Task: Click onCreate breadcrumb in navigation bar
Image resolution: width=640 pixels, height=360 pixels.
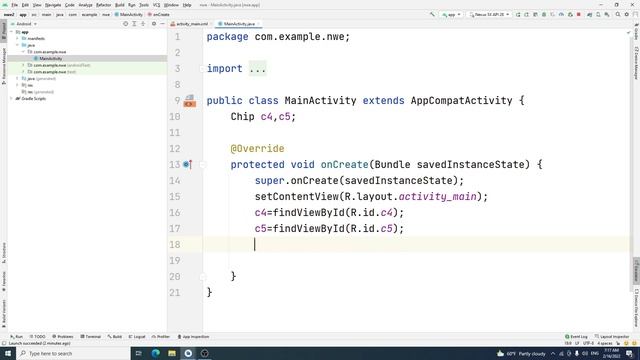Action: pos(159,15)
